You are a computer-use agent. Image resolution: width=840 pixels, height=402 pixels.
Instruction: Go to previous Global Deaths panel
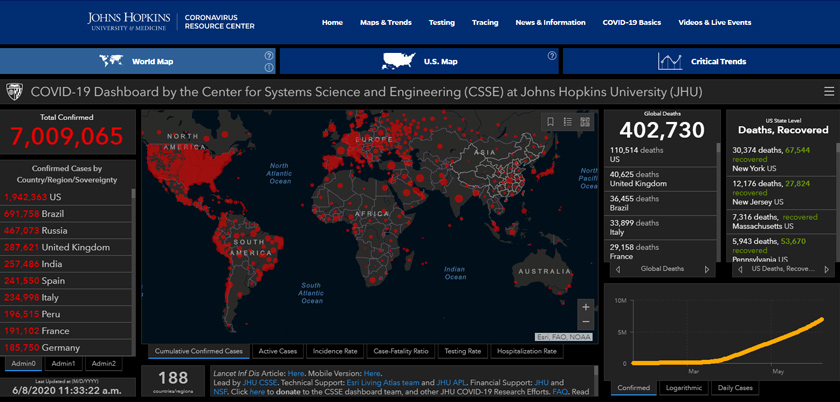pos(617,269)
